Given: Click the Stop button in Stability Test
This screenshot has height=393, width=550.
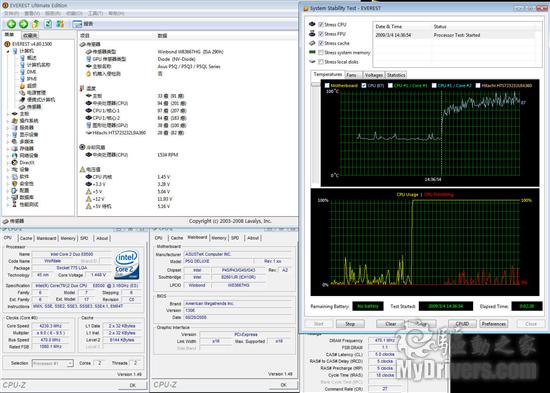Looking at the screenshot, I should (x=350, y=324).
